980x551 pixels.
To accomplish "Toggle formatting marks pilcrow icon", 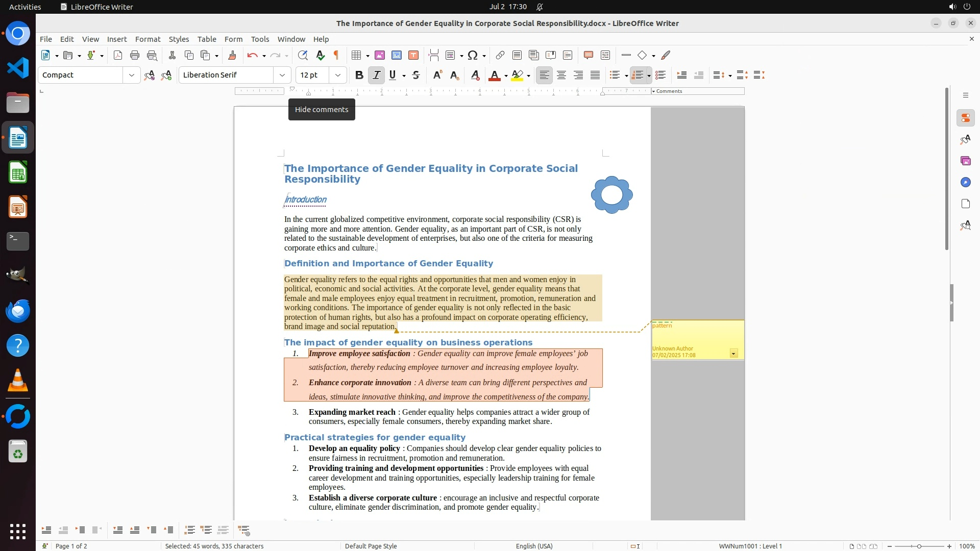I will [336, 55].
